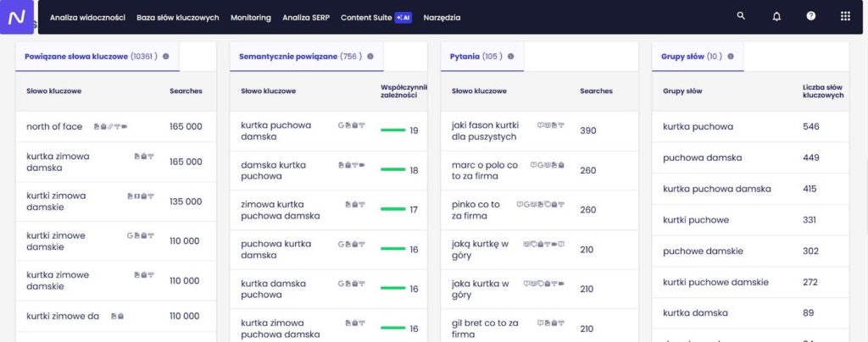Open the search magnifier icon
Image resolution: width=868 pixels, height=342 pixels.
pos(741,16)
